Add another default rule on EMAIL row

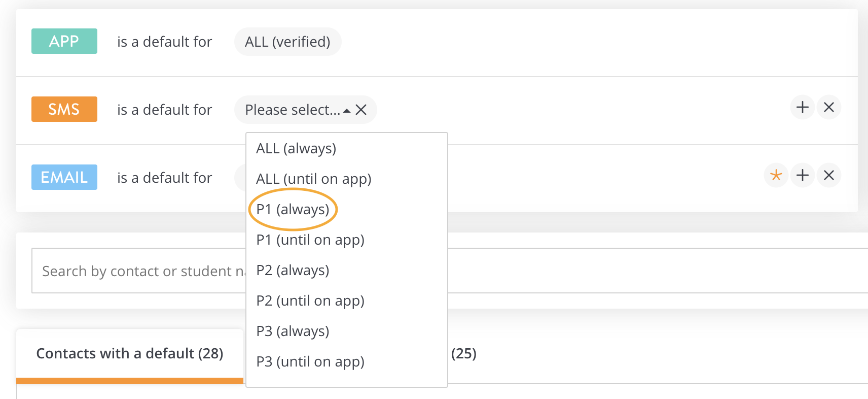coord(802,176)
